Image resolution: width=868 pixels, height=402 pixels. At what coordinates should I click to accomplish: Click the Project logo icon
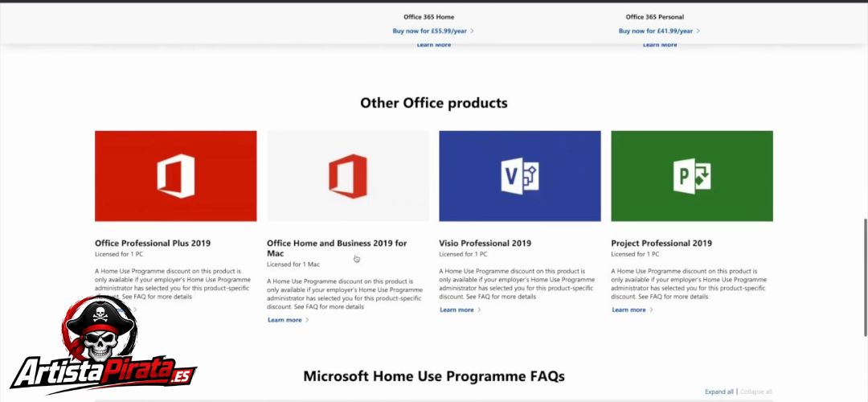click(692, 176)
